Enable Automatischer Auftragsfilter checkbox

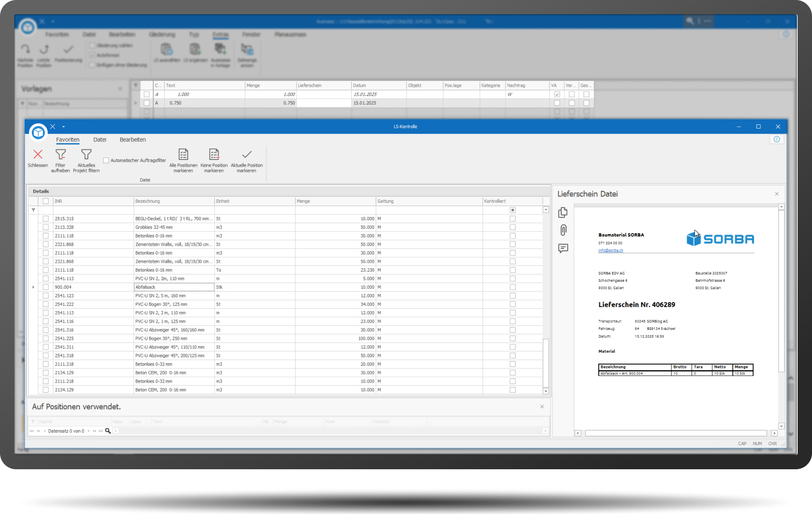click(x=106, y=160)
